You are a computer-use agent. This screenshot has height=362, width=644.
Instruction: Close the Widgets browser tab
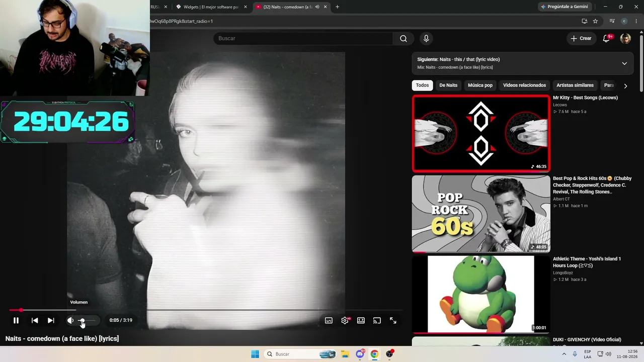[246, 7]
